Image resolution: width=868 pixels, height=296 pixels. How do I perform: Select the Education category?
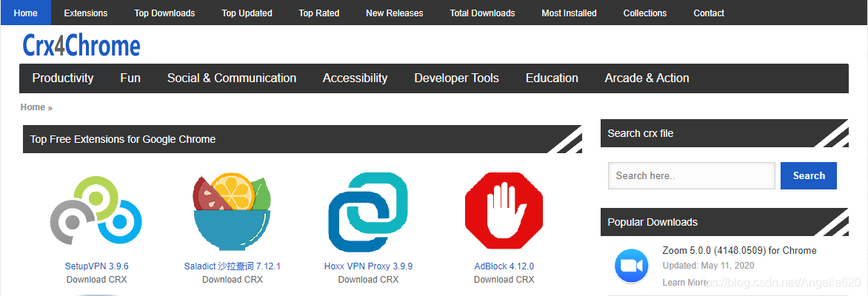click(552, 78)
